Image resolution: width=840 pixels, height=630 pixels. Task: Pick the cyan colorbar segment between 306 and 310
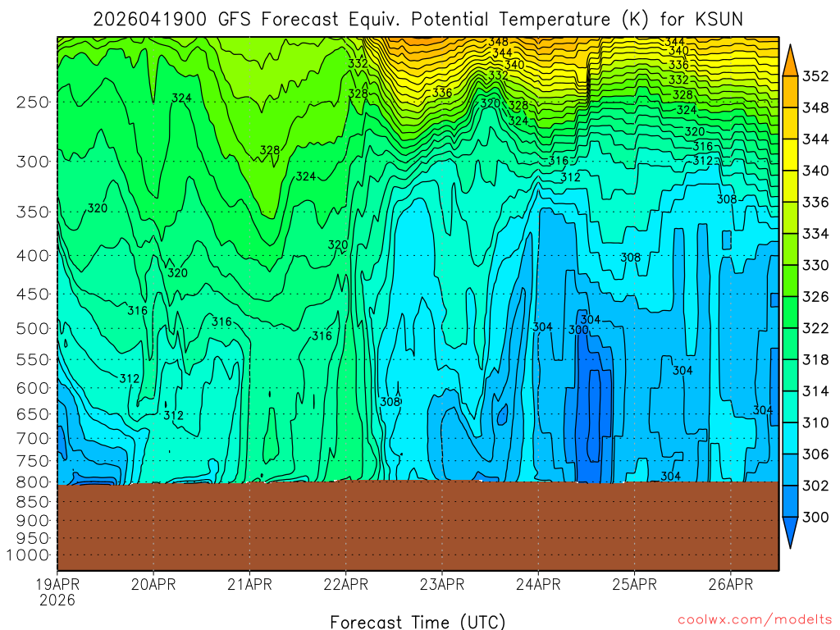point(790,439)
